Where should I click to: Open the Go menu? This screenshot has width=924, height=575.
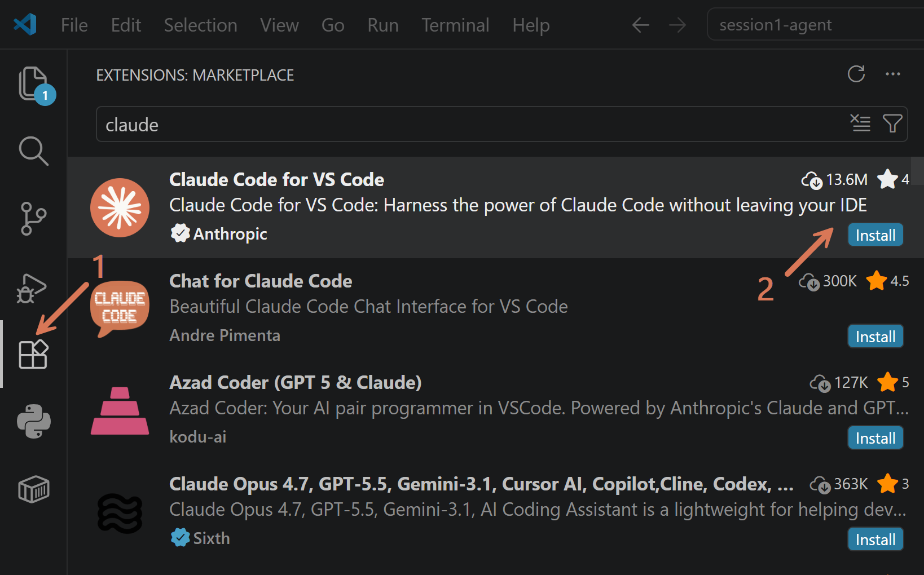pos(333,25)
